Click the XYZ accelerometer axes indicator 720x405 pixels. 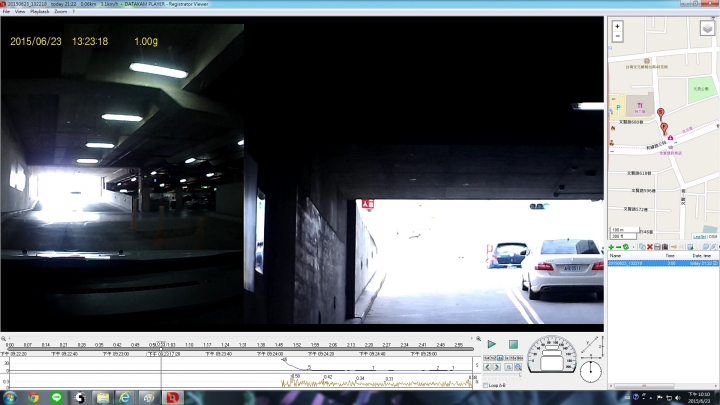point(592,348)
